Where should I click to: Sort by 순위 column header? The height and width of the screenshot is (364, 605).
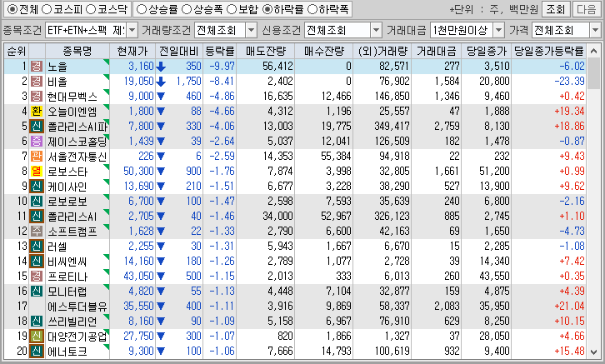click(16, 51)
